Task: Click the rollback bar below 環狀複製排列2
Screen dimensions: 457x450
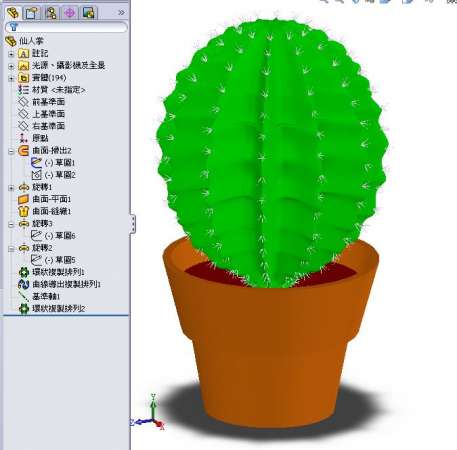Action: [66, 315]
